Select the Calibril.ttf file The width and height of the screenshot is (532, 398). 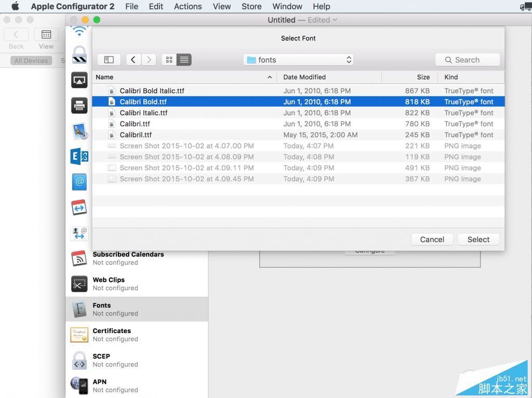[x=298, y=135]
